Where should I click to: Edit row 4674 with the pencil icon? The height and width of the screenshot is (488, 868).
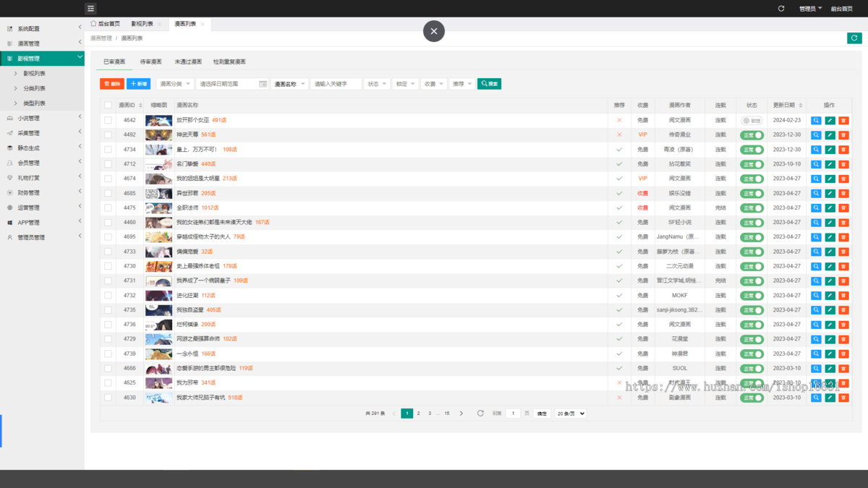830,179
